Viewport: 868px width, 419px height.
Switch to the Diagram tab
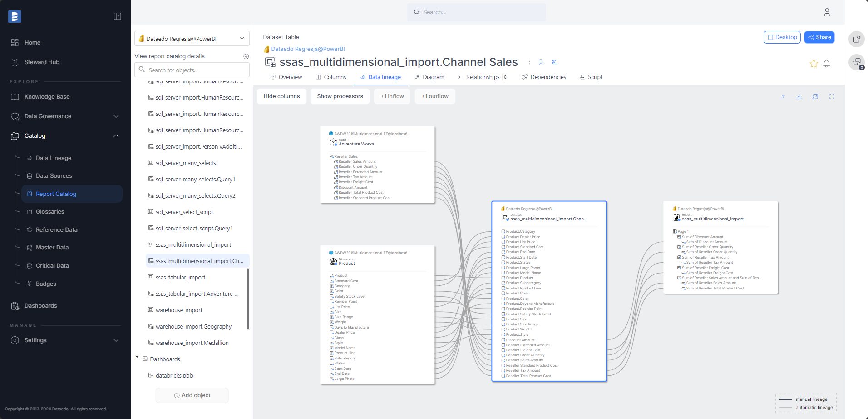[x=429, y=77]
